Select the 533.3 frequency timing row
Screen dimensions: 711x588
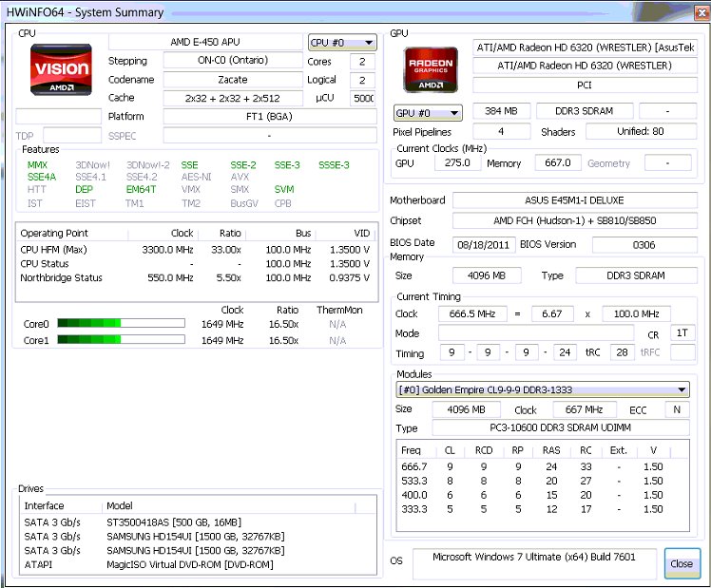pyautogui.click(x=543, y=481)
